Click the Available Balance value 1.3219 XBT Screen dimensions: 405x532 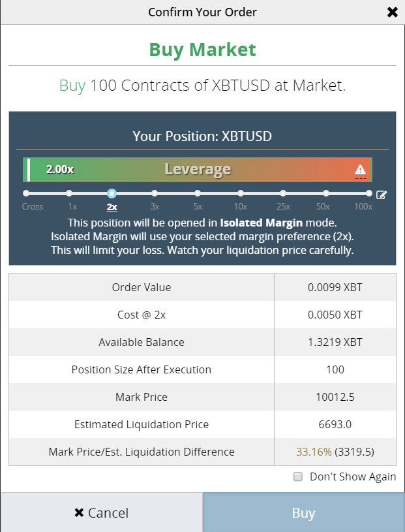[x=335, y=342]
